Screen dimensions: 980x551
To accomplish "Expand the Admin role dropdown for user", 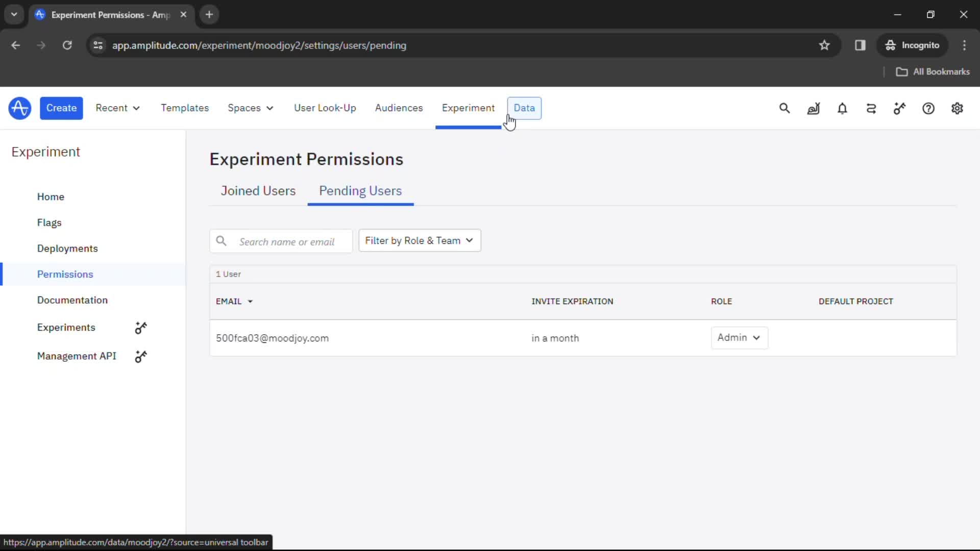I will [x=739, y=338].
